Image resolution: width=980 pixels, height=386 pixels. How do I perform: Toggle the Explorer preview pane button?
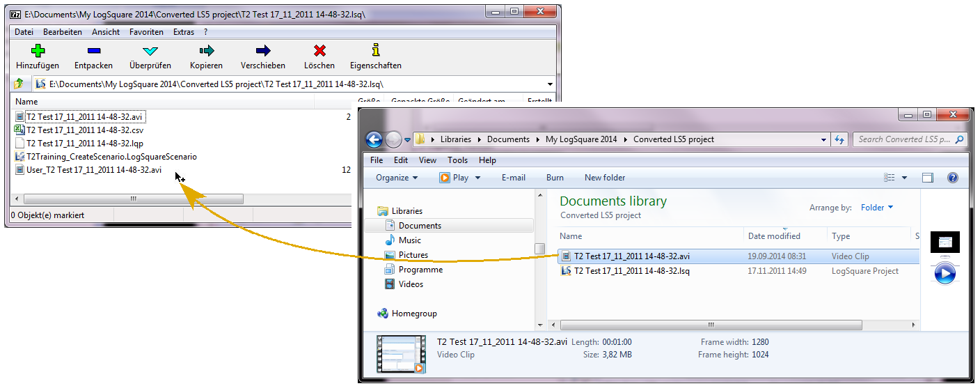pos(927,178)
